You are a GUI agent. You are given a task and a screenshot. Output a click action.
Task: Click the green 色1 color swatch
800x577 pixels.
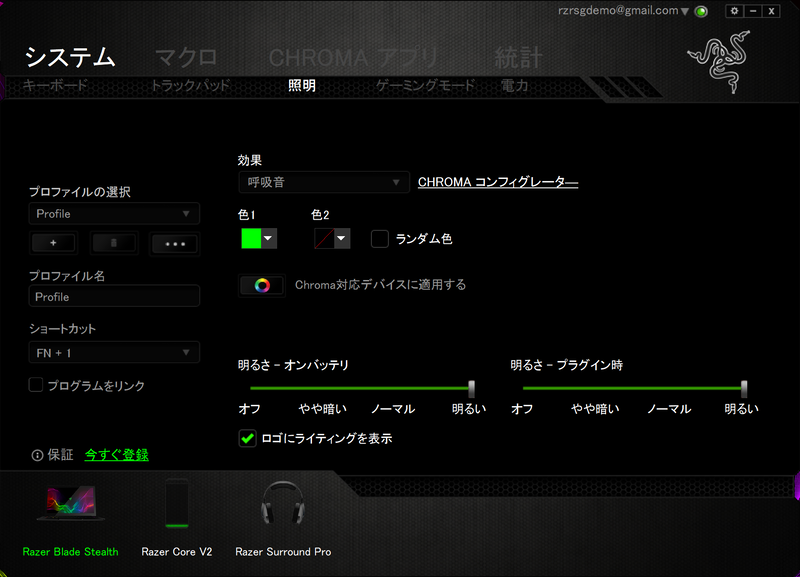(251, 238)
